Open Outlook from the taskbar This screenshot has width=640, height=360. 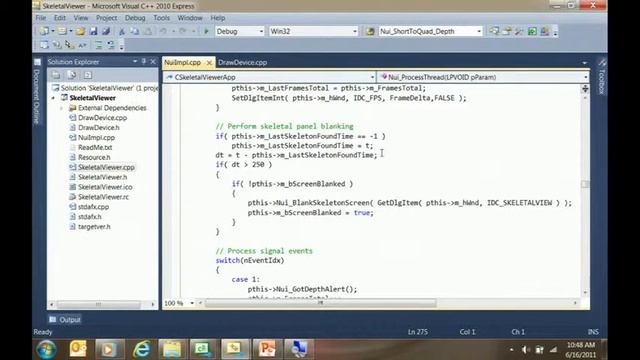tap(78, 349)
